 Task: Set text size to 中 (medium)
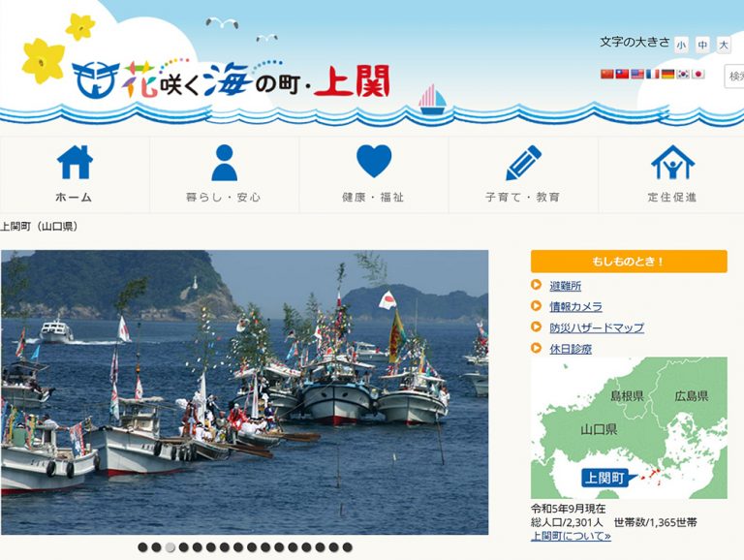[702, 46]
